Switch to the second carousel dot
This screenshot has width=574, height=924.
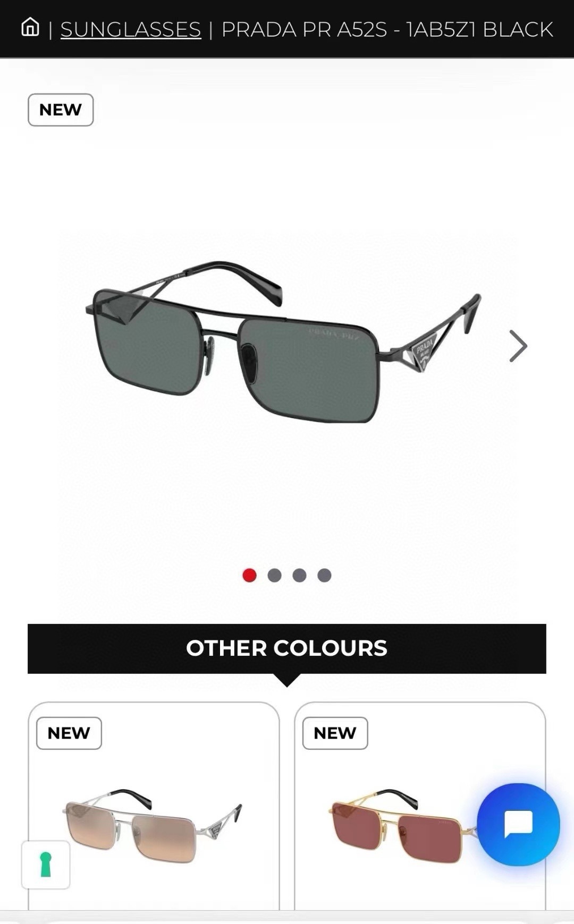tap(274, 575)
